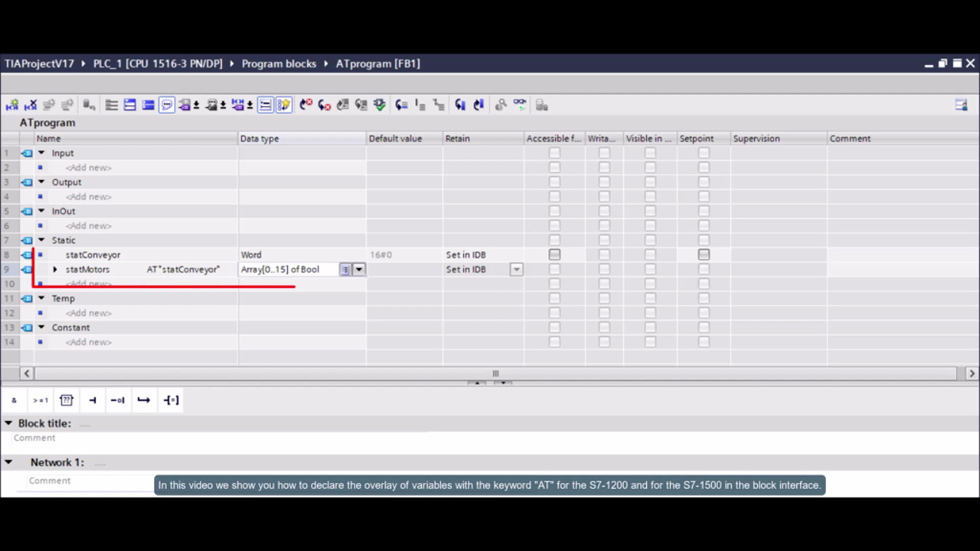Toggle Accessible checkbox for statConveyor row
This screenshot has height=551, width=980.
554,255
